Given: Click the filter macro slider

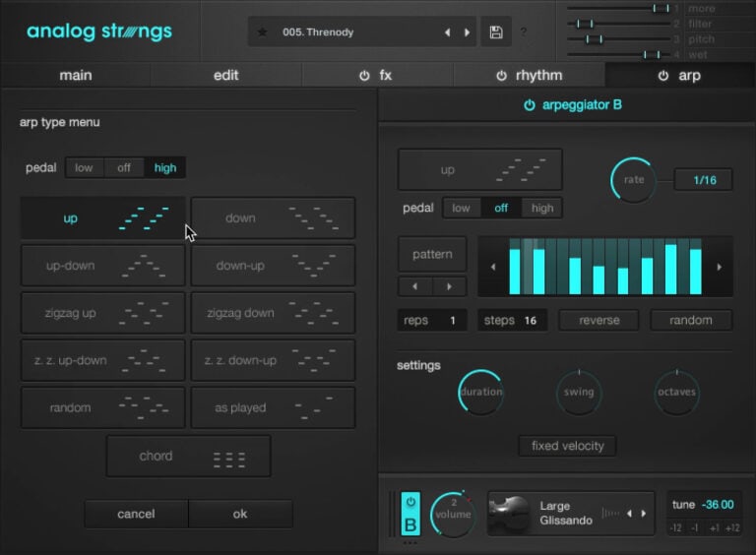Looking at the screenshot, I should pos(619,24).
